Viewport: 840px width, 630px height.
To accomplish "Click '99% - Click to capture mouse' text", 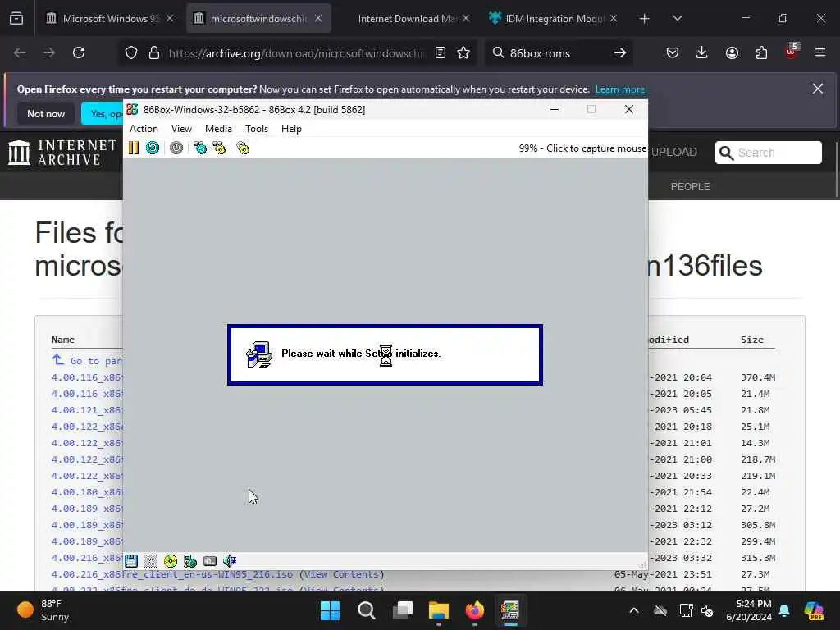I will click(x=582, y=148).
